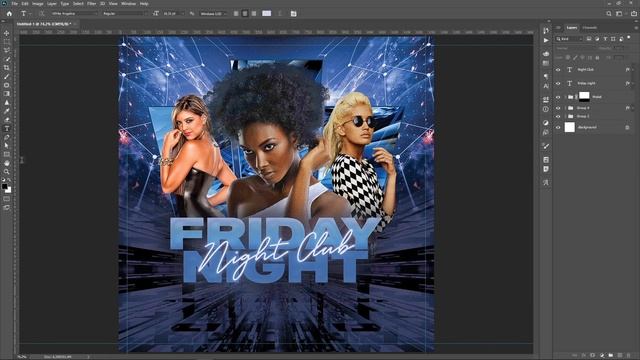Select the Friday night layer name
Image resolution: width=640 pixels, height=360 pixels.
(x=586, y=83)
